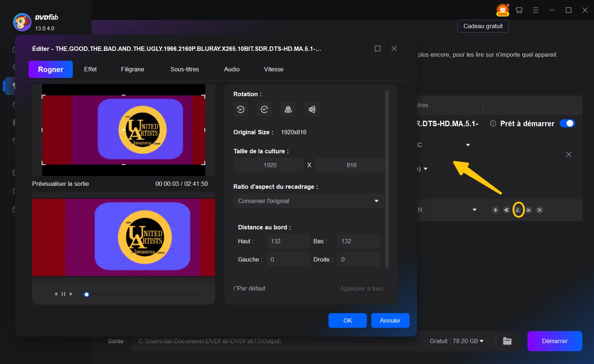Open the Sous-titres tab
Viewport: 594px width, 364px height.
tap(185, 69)
